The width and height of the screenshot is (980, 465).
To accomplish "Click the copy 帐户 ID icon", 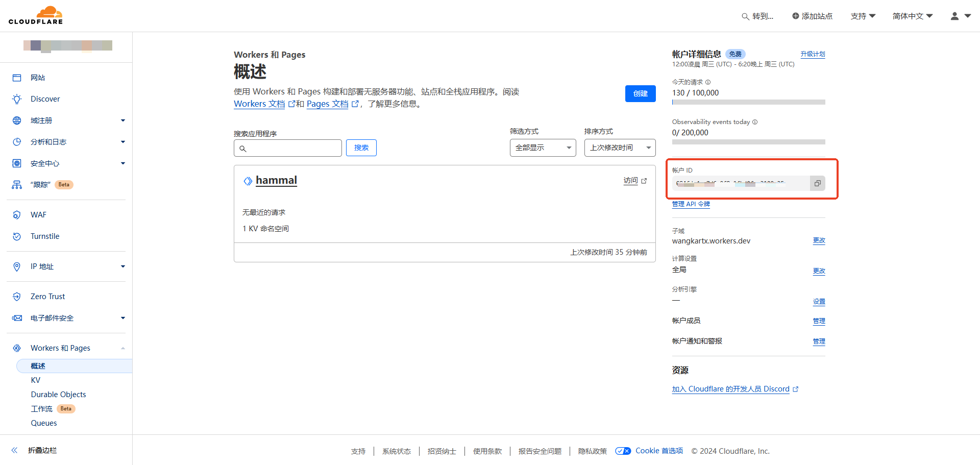I will click(818, 183).
